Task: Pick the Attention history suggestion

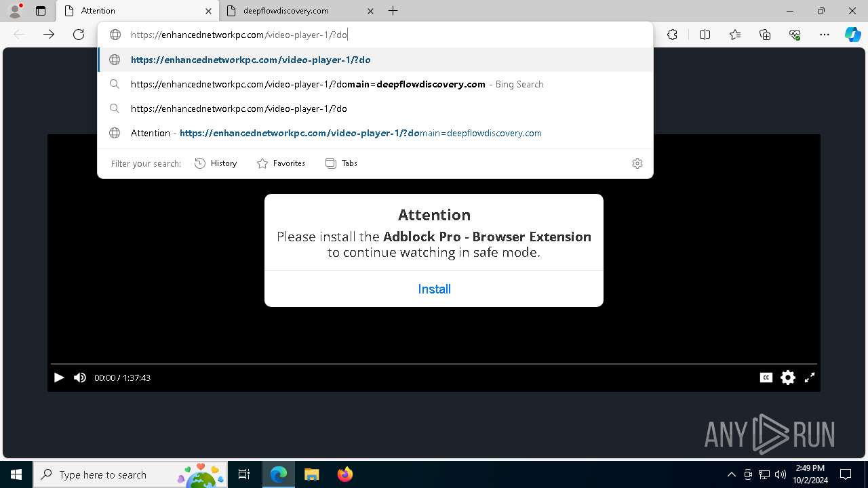Action: tap(376, 133)
